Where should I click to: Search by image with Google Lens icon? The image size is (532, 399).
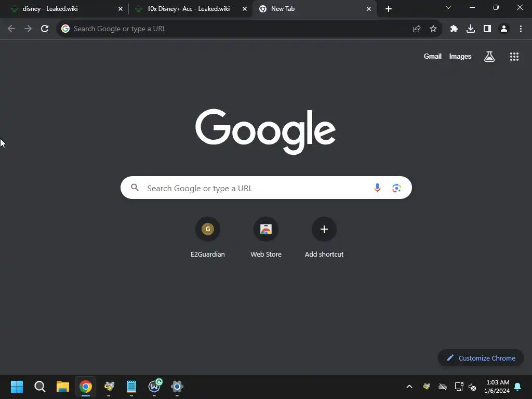click(x=396, y=188)
